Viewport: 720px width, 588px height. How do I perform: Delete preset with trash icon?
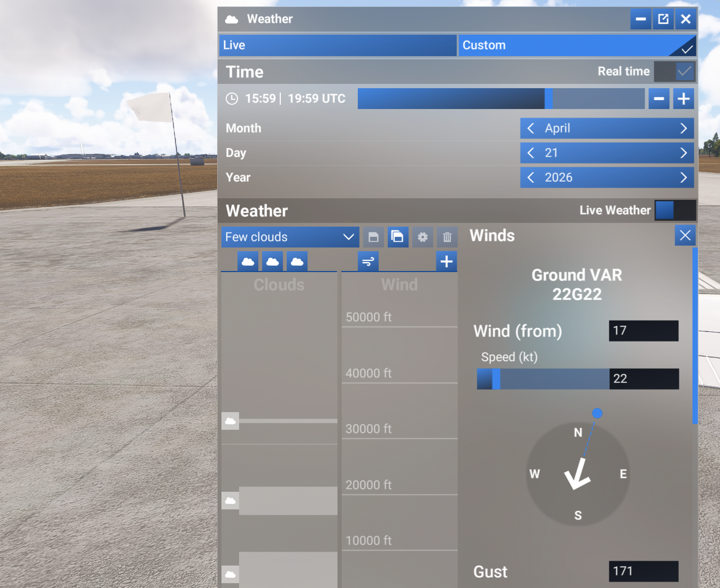click(447, 237)
